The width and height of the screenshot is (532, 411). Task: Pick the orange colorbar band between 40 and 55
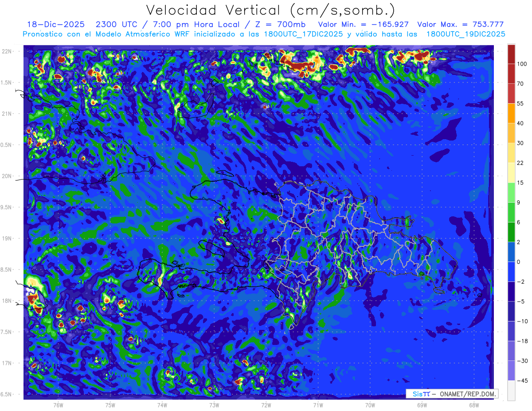pyautogui.click(x=511, y=113)
